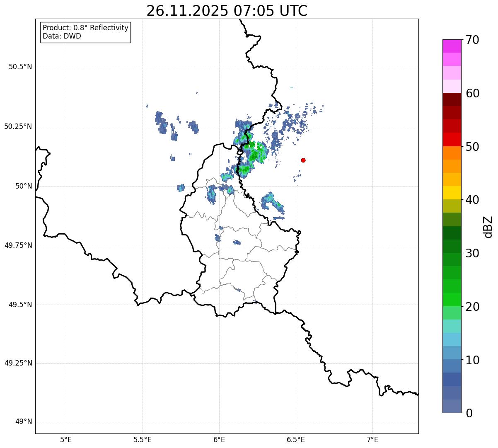Click the slate-blue bottom colorbar segment
The image size is (498, 448).
pyautogui.click(x=452, y=406)
